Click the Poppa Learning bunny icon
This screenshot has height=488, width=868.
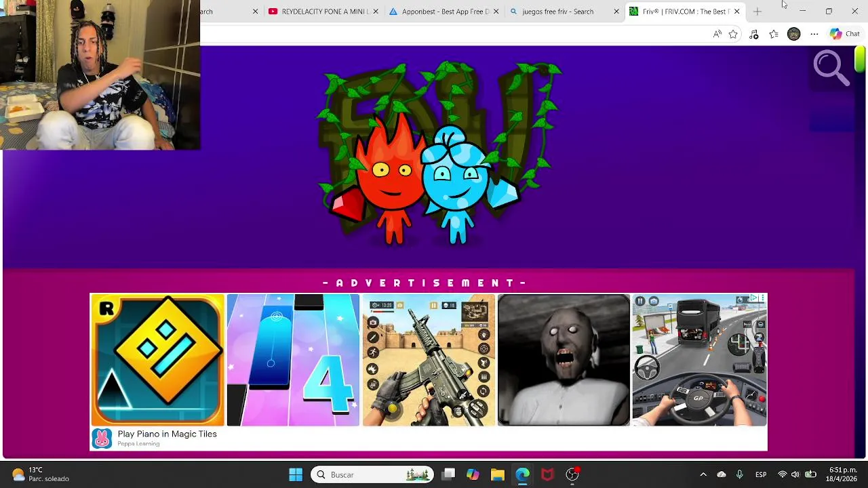102,439
